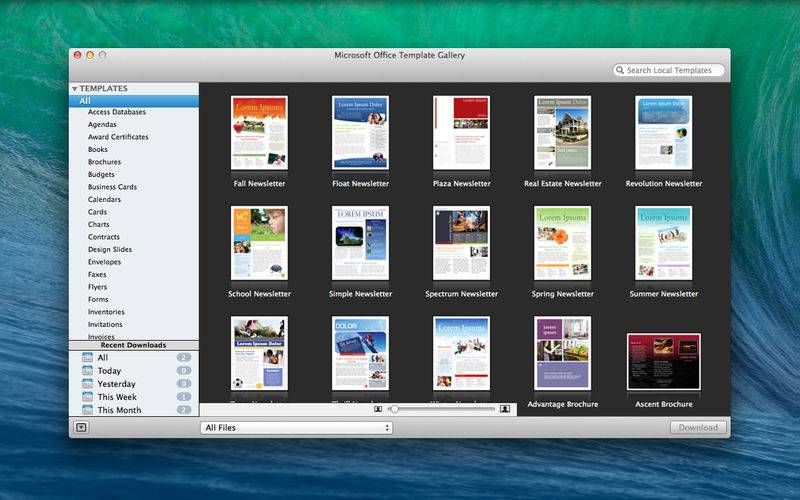Open the Invitations category
The image size is (800, 500).
pyautogui.click(x=105, y=324)
